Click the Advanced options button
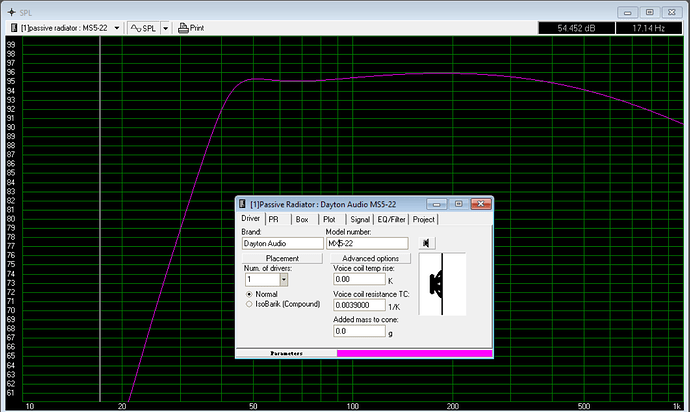690x412 pixels. tap(371, 258)
